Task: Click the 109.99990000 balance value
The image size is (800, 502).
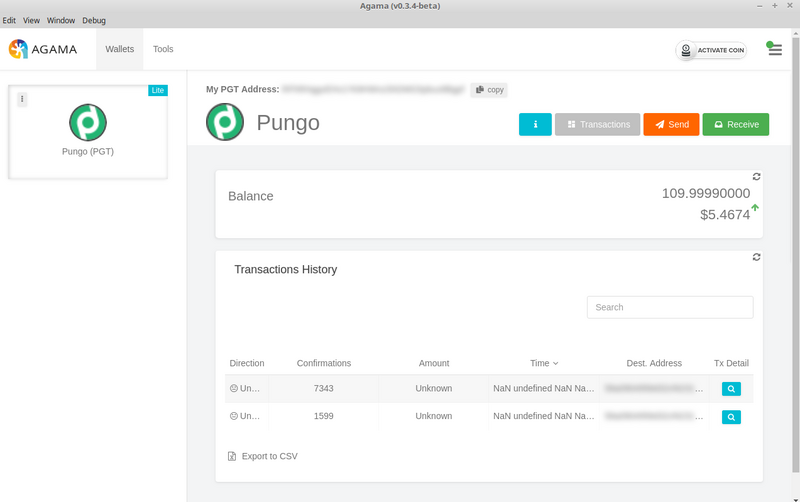Action: coord(706,193)
